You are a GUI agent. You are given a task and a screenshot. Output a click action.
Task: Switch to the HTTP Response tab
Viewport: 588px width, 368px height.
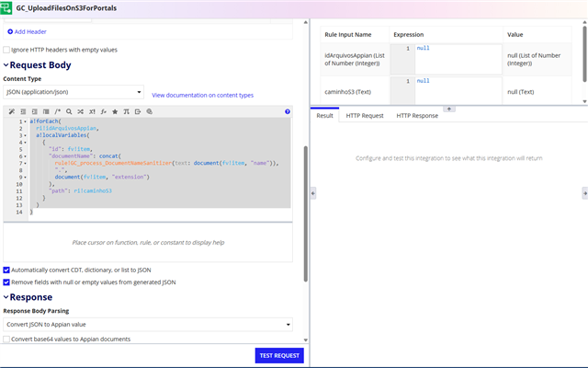tap(417, 116)
